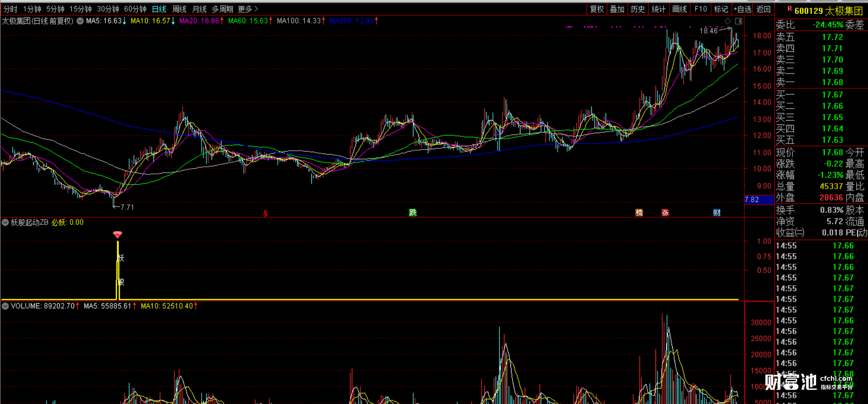Click the blue 财 marker on timeline
This screenshot has height=404, width=868.
point(717,212)
